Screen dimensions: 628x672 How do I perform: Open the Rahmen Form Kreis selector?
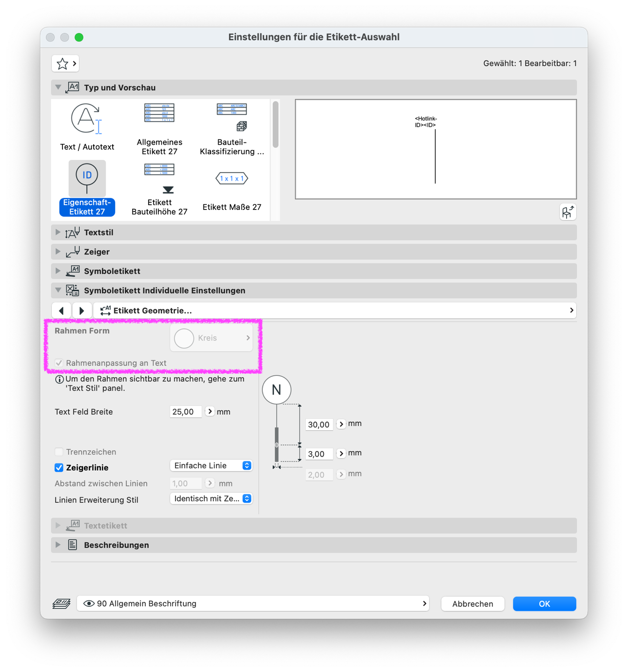coord(212,338)
